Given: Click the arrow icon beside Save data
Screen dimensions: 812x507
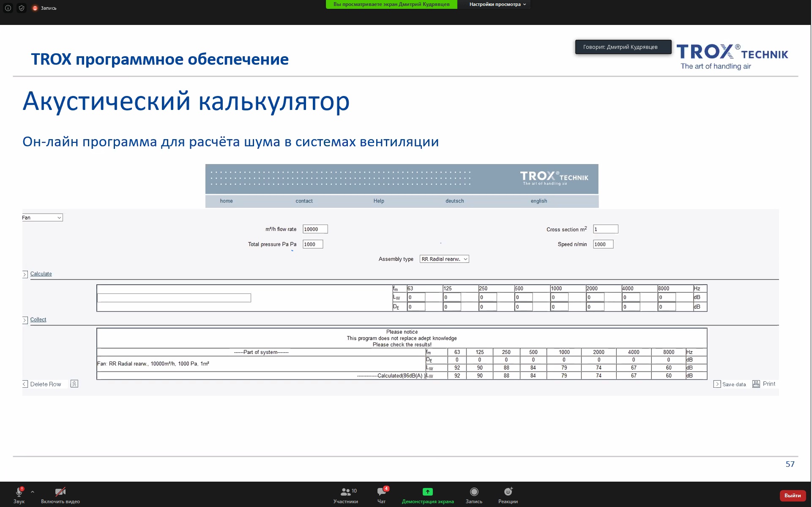Looking at the screenshot, I should (x=717, y=384).
